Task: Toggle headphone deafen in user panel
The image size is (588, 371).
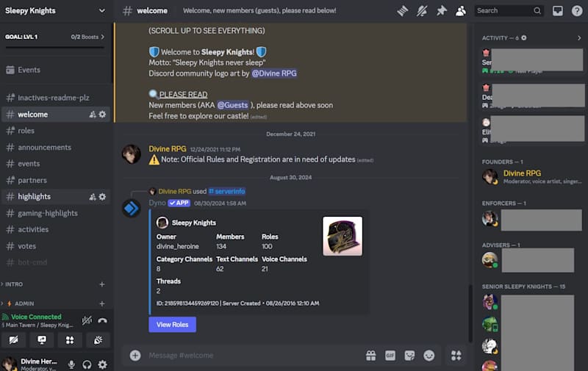Action: pos(87,364)
